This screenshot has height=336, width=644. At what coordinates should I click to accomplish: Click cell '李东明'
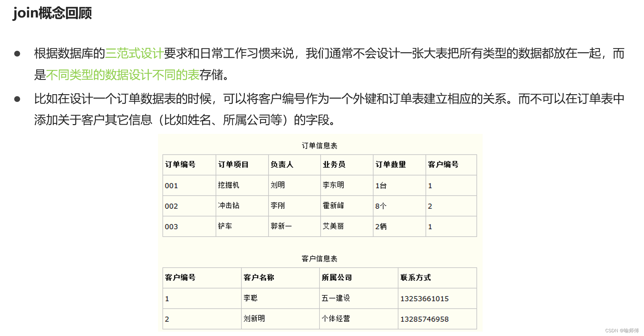[347, 186]
